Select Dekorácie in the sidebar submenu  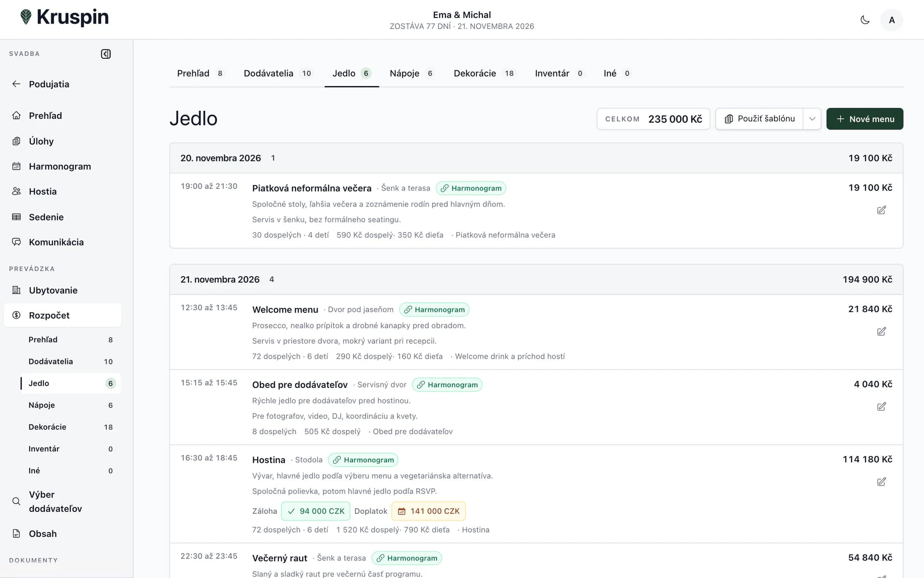pyautogui.click(x=71, y=427)
